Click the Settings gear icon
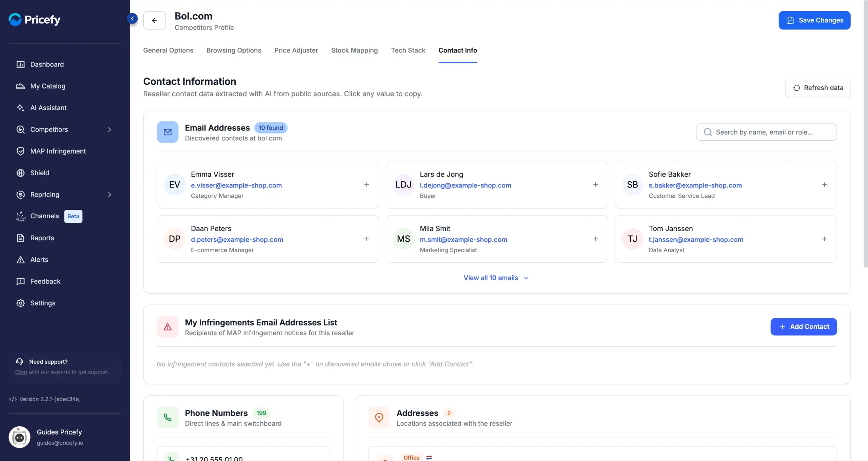868x461 pixels. coord(21,303)
